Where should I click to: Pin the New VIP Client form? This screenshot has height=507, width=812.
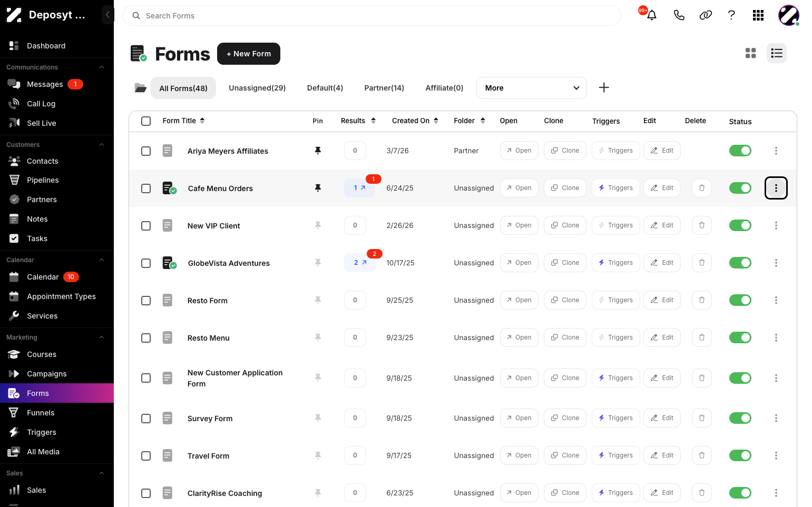(x=318, y=225)
